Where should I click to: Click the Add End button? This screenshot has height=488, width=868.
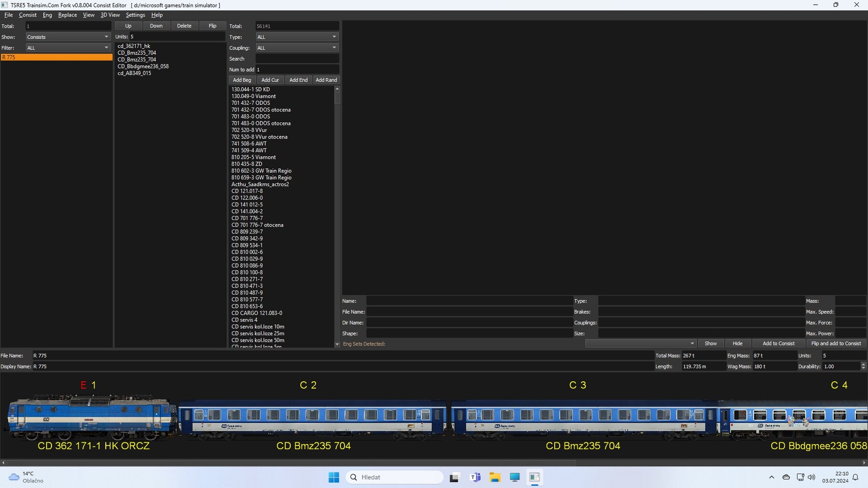[298, 80]
